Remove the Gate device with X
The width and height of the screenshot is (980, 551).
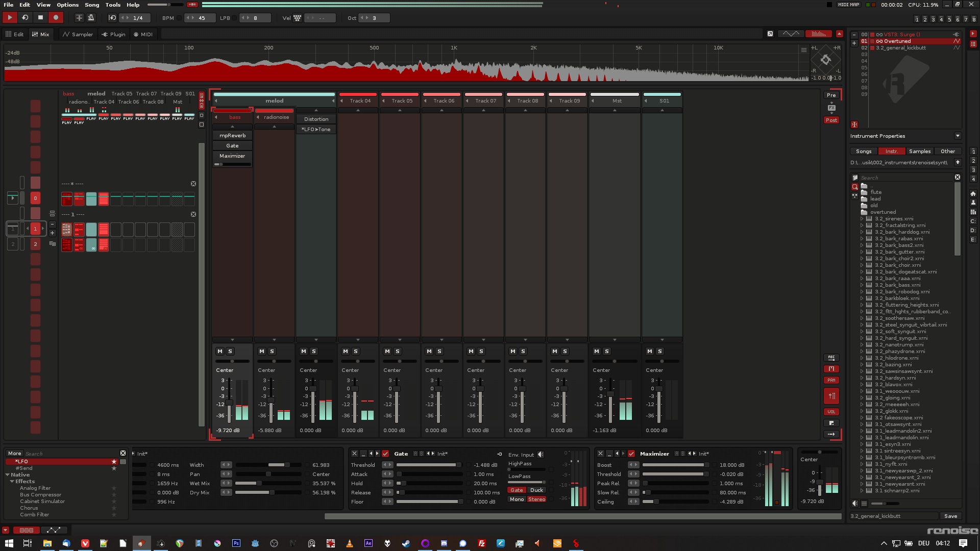[x=354, y=454]
